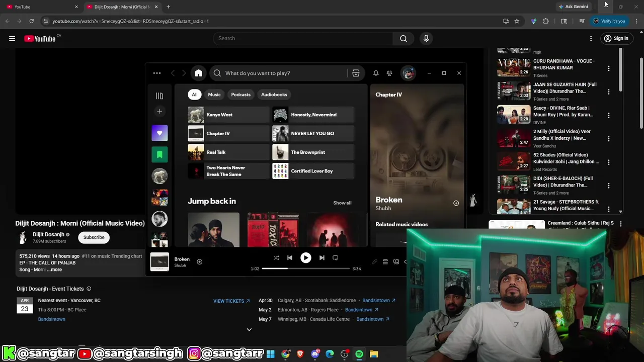Toggle shuffle in Spotify player

coord(276,258)
